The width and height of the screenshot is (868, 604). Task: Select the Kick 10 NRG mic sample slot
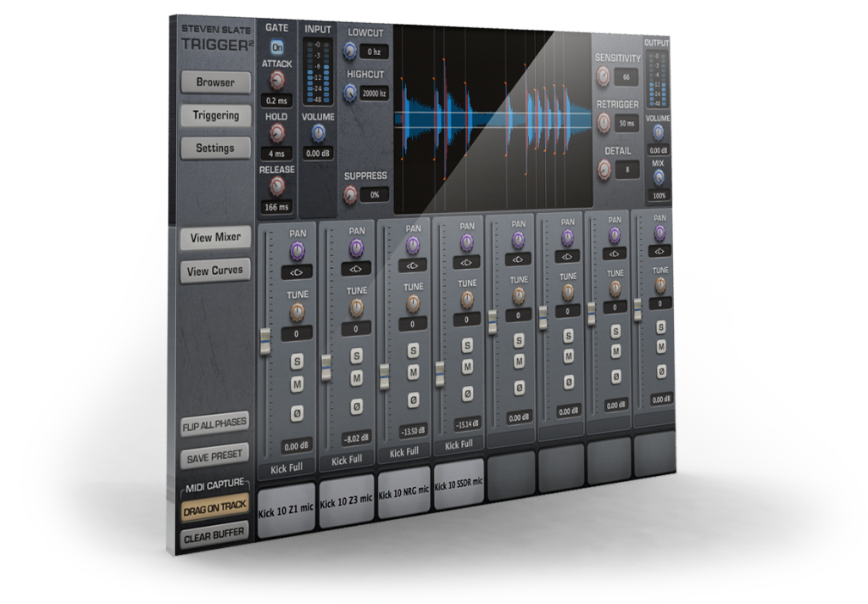click(x=403, y=493)
